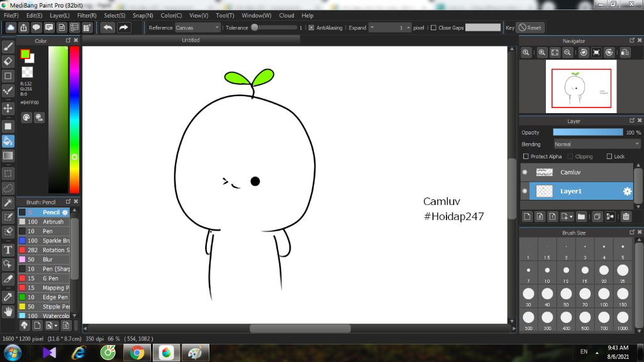644x362 pixels.
Task: Open Color menu
Action: coord(171,15)
